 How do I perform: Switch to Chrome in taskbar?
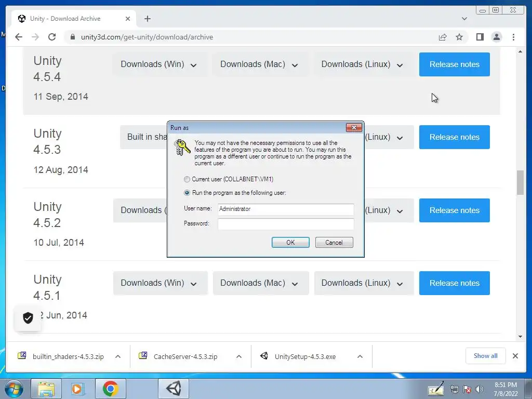(x=110, y=389)
